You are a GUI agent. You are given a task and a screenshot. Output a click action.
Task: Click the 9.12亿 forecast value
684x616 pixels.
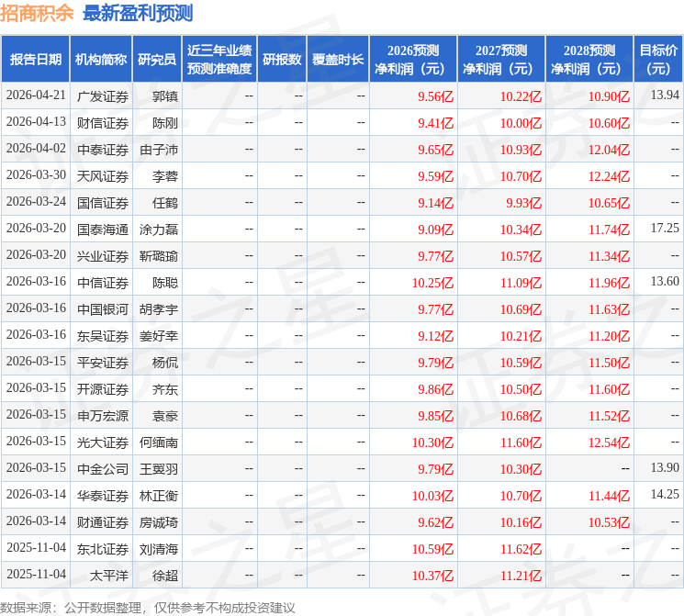[435, 336]
